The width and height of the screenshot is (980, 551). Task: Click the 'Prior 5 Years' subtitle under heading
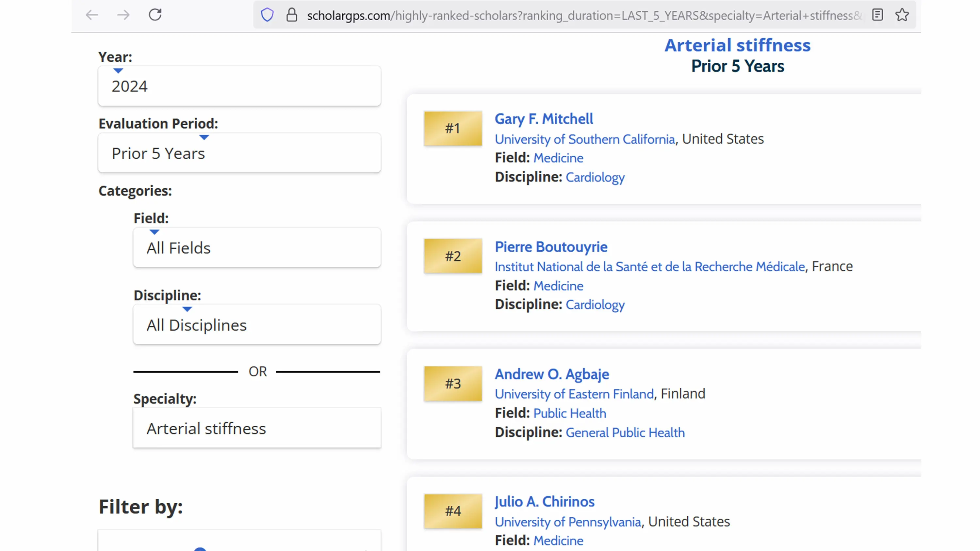point(737,66)
